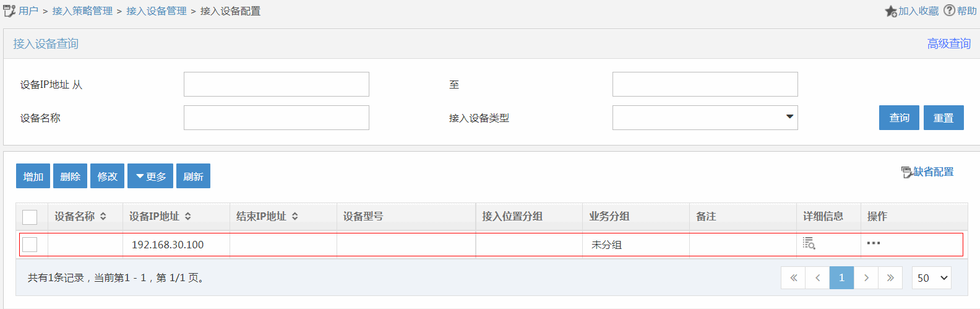Image resolution: width=980 pixels, height=309 pixels.
Task: Open the 帮助 question mark icon
Action: click(949, 11)
